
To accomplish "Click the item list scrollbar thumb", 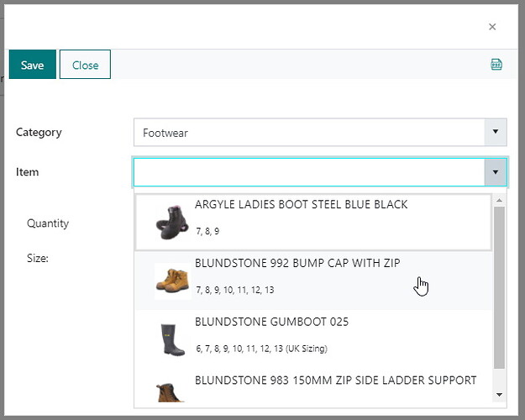I will tap(499, 287).
